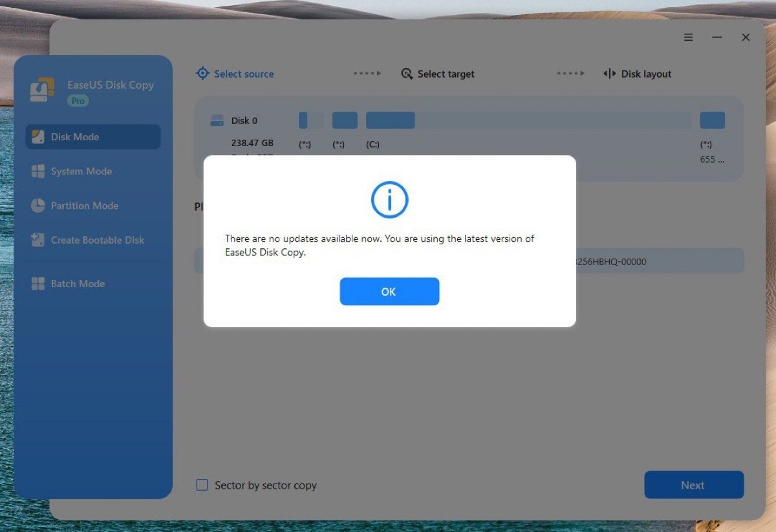The image size is (776, 532).
Task: Select the first small partition block
Action: tap(311, 120)
